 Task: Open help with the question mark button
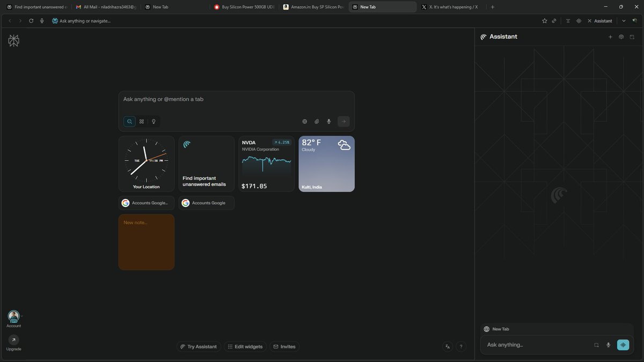[461, 347]
